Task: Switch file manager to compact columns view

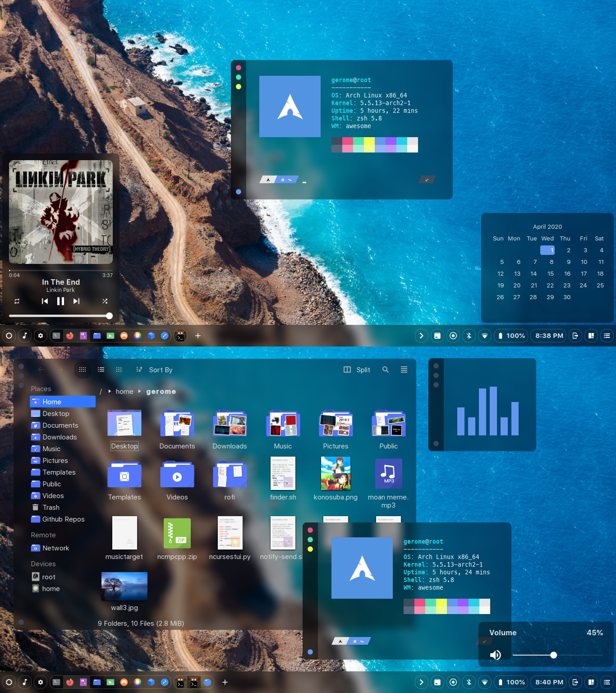Action: click(x=119, y=370)
